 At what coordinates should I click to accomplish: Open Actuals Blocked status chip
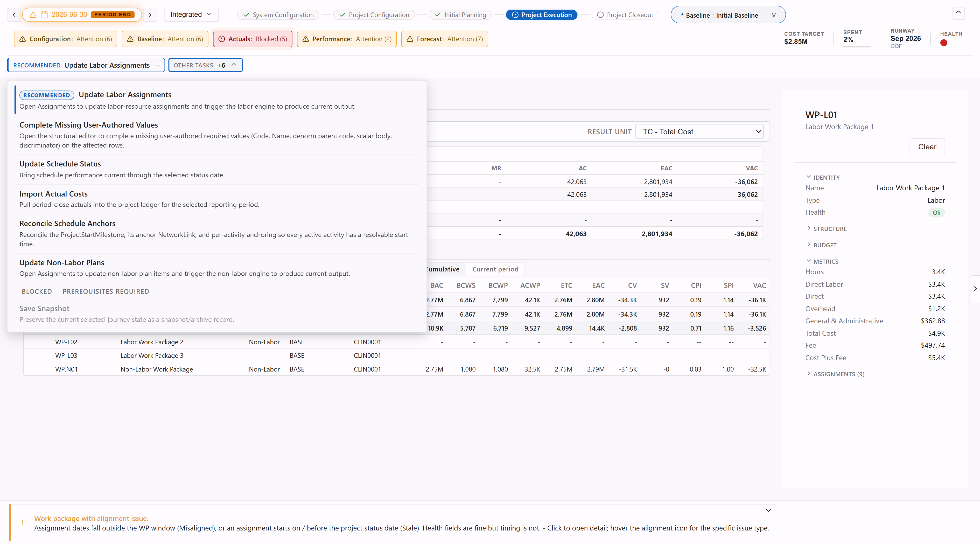(253, 39)
